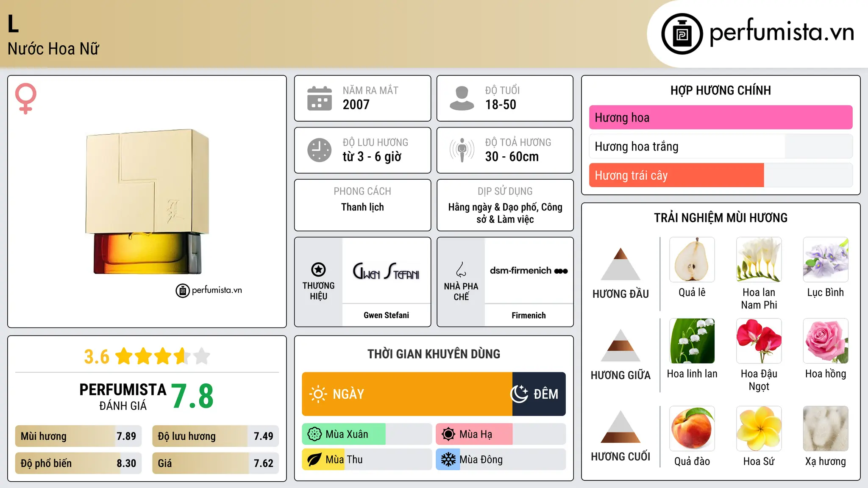
Task: Click the clock icon beside Độ lưu hương
Action: 320,150
